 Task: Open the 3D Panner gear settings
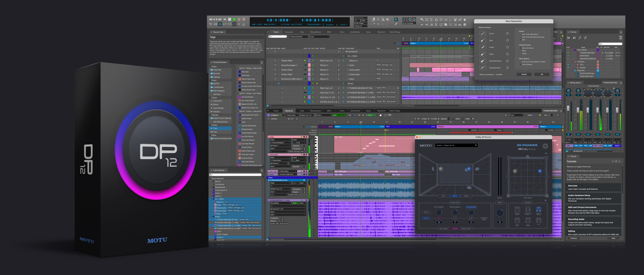pyautogui.click(x=545, y=146)
